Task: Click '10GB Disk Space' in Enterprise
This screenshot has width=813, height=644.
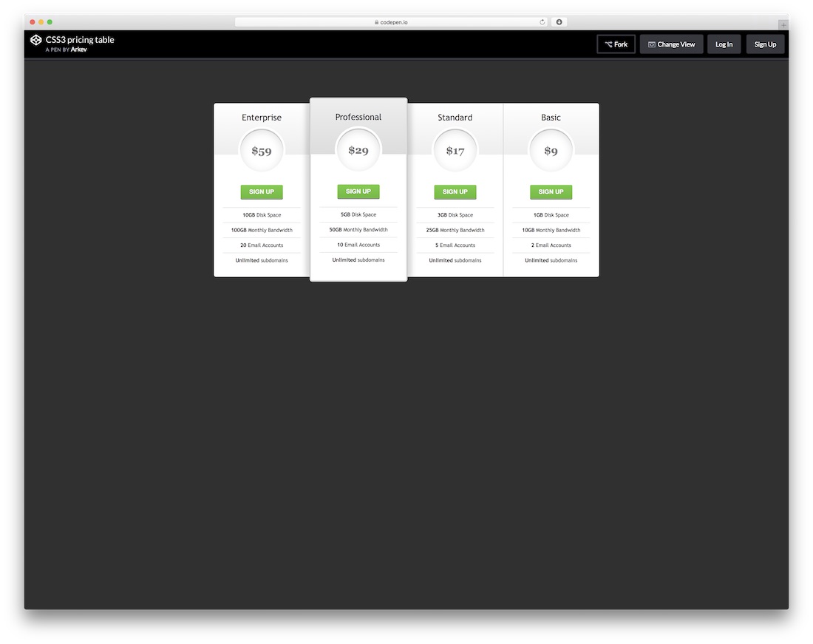Action: tap(262, 214)
